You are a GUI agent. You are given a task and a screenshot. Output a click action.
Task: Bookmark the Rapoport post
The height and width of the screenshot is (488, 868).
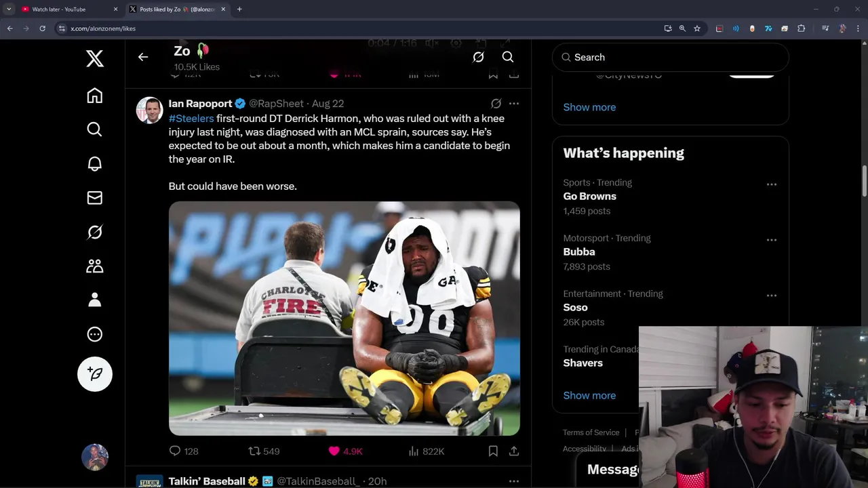click(x=493, y=451)
